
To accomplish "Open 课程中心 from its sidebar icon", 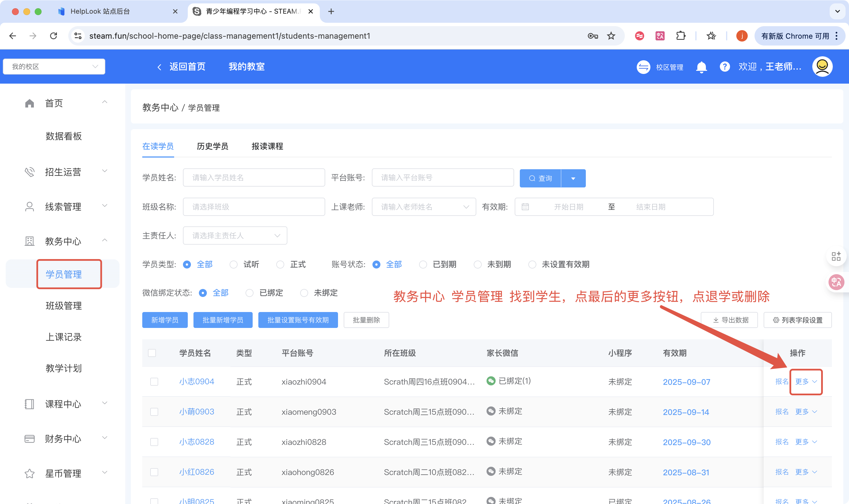I will tap(30, 404).
